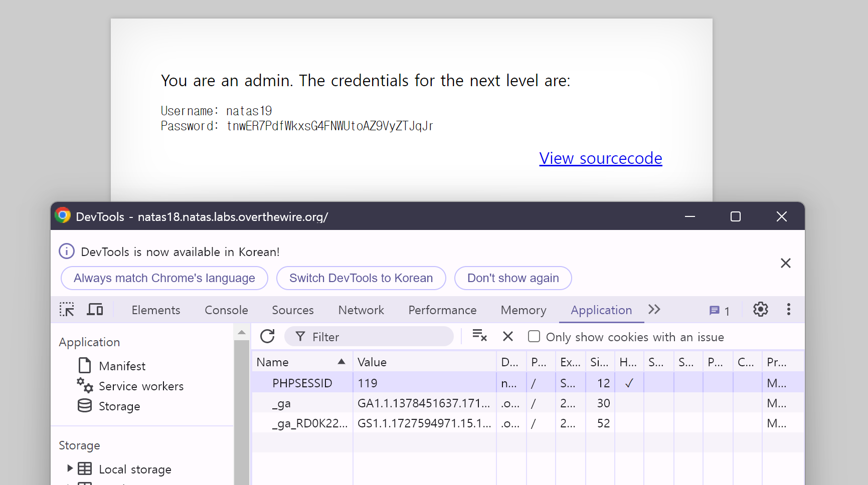Click the HttpOnly column header
The width and height of the screenshot is (868, 485).
pos(629,362)
